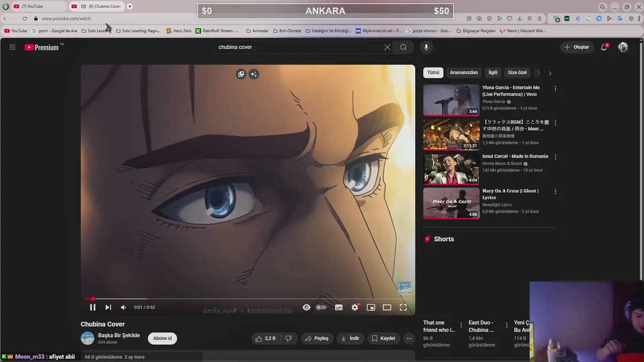The height and width of the screenshot is (362, 644).
Task: Open Neon Valorant Wiki bookmark
Action: (x=522, y=31)
